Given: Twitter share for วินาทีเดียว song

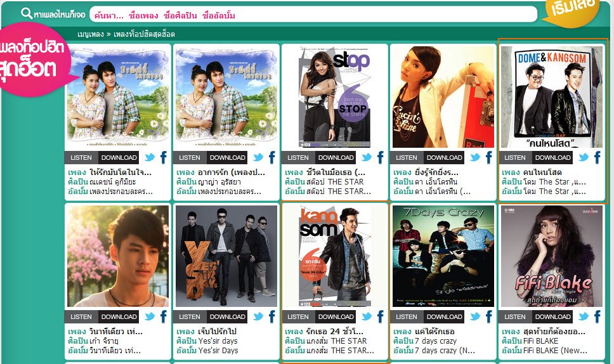Looking at the screenshot, I should pos(150,317).
